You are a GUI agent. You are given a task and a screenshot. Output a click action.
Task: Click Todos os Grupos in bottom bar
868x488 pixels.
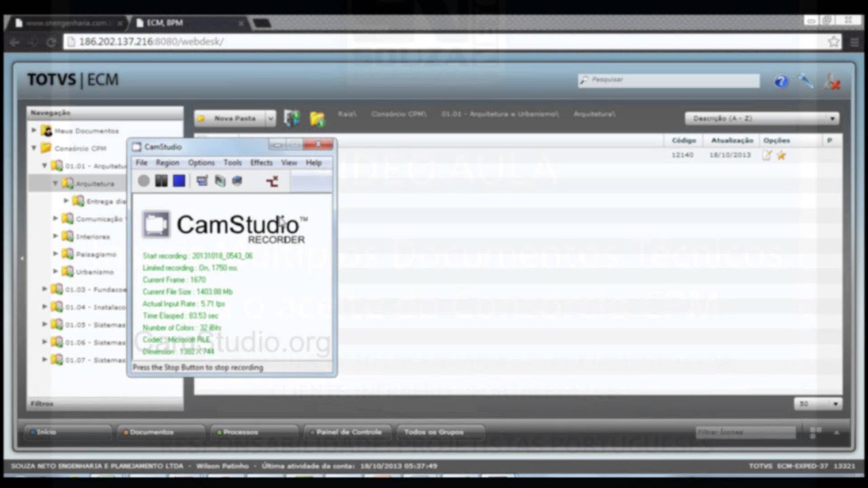[x=441, y=432]
